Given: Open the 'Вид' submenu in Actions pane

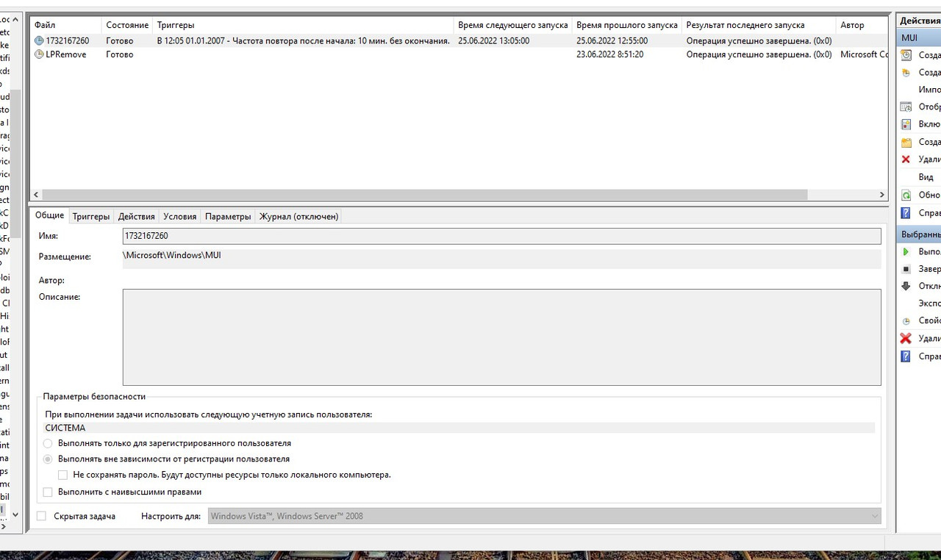Looking at the screenshot, I should 926,177.
